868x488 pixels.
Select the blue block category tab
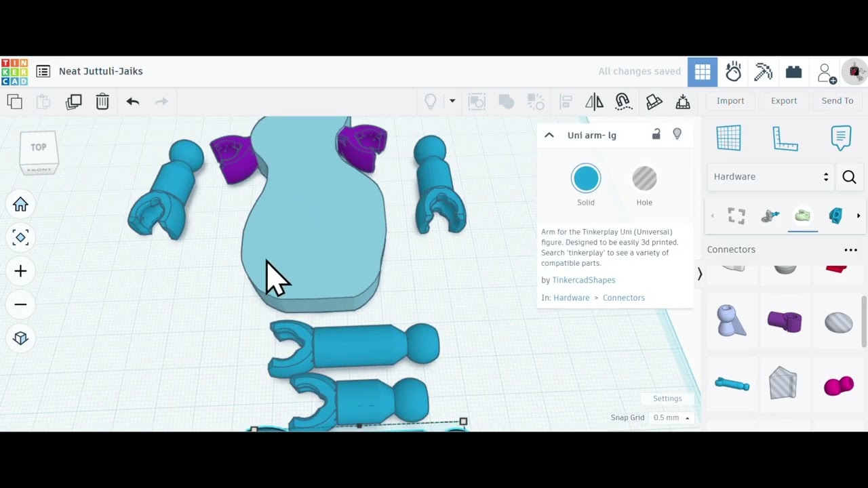coord(835,216)
